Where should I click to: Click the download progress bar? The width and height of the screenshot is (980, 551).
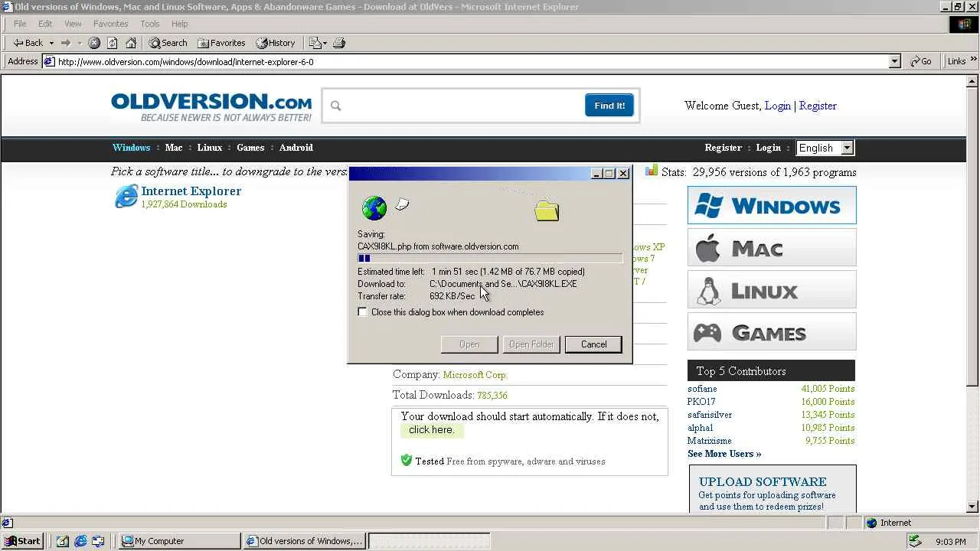(490, 259)
